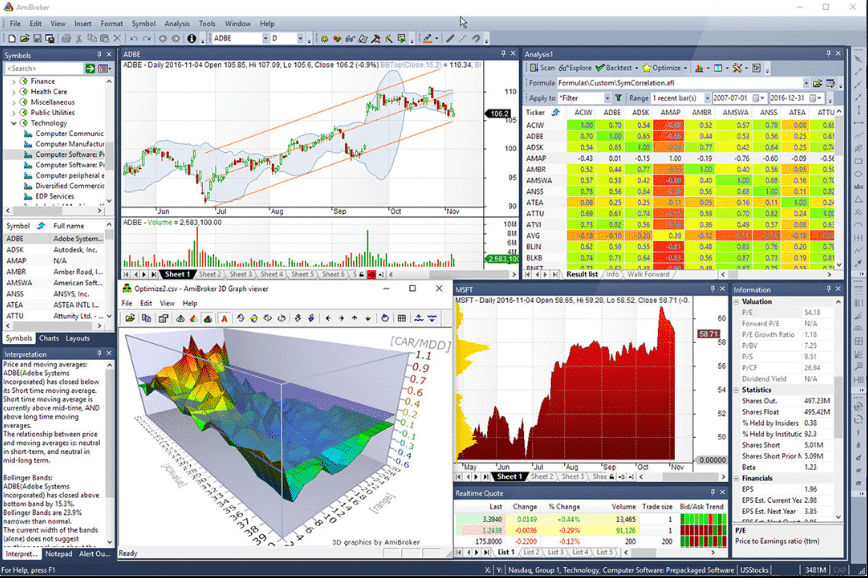The height and width of the screenshot is (578, 868).
Task: Click the green filter funnel icon
Action: [618, 98]
